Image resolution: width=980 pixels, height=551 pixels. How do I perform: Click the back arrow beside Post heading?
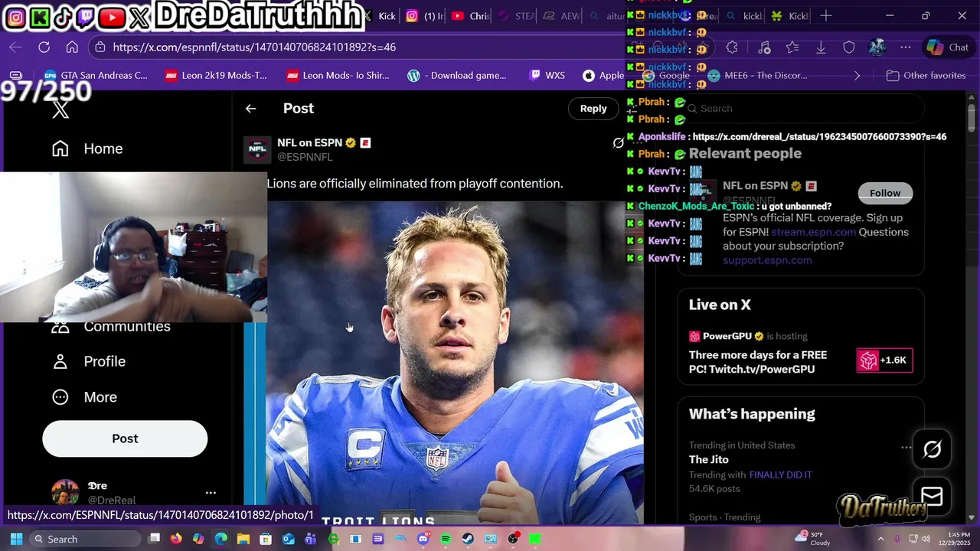coord(250,109)
